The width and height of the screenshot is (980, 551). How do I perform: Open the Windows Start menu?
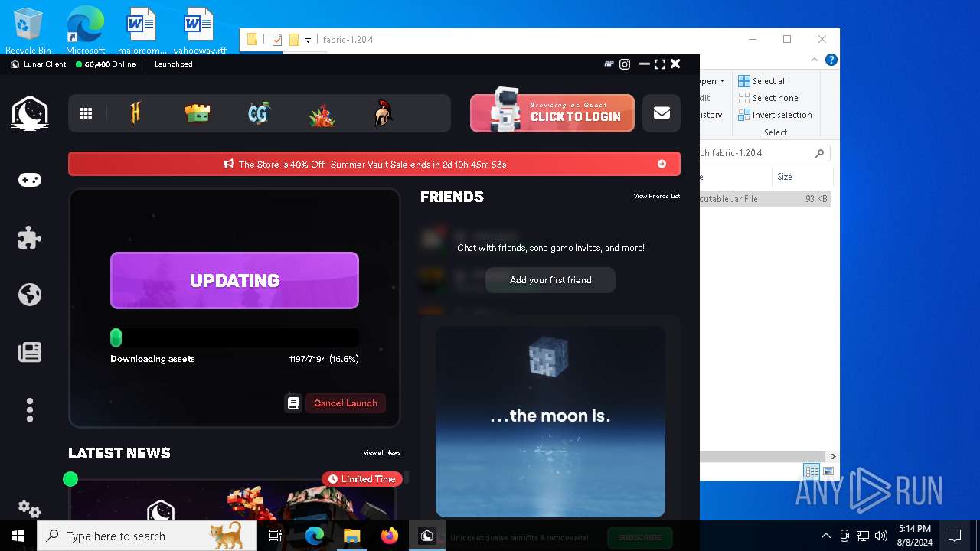(x=18, y=536)
